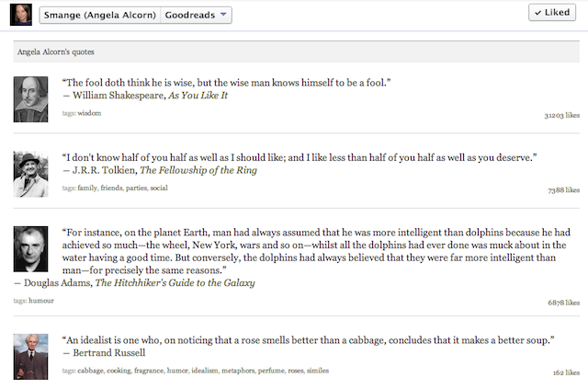Click the Douglas Adams author link
The image size is (588, 389).
tap(57, 282)
